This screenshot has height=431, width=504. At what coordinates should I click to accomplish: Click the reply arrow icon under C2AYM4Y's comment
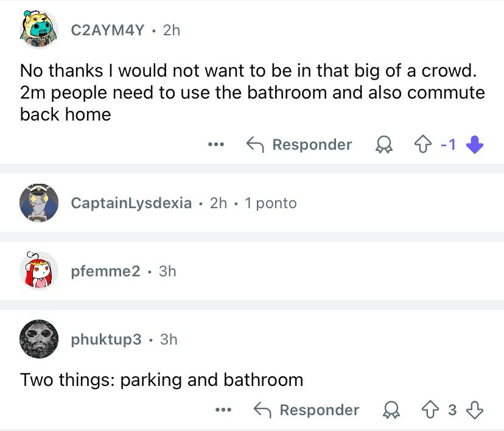click(256, 144)
